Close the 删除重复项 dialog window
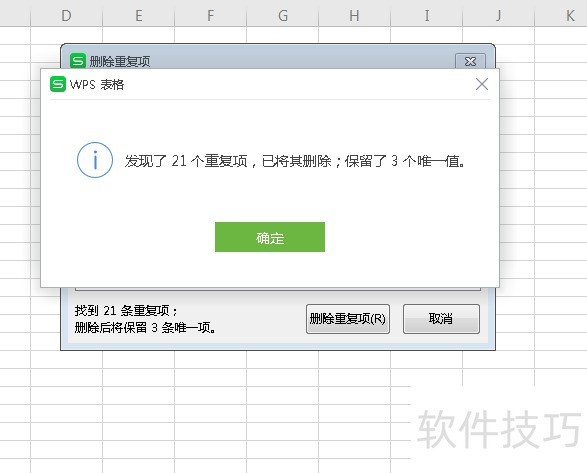Image resolution: width=587 pixels, height=473 pixels. [x=470, y=61]
